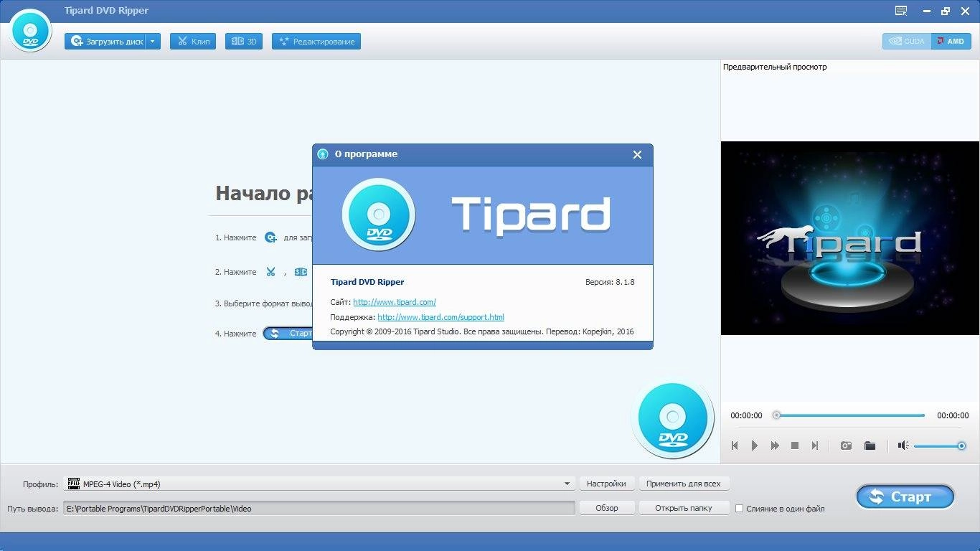This screenshot has height=551, width=980.
Task: Expand the Загрузить диск dropdown arrow
Action: tap(153, 42)
